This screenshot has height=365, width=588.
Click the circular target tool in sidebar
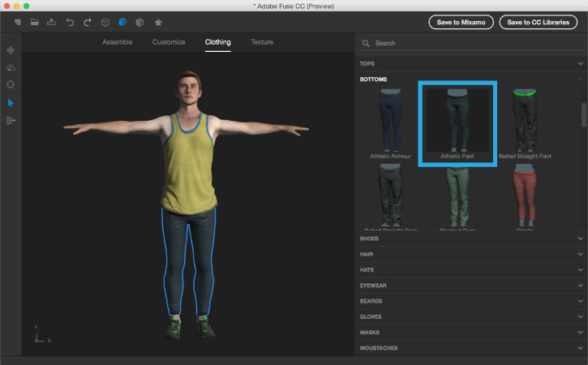[x=11, y=85]
